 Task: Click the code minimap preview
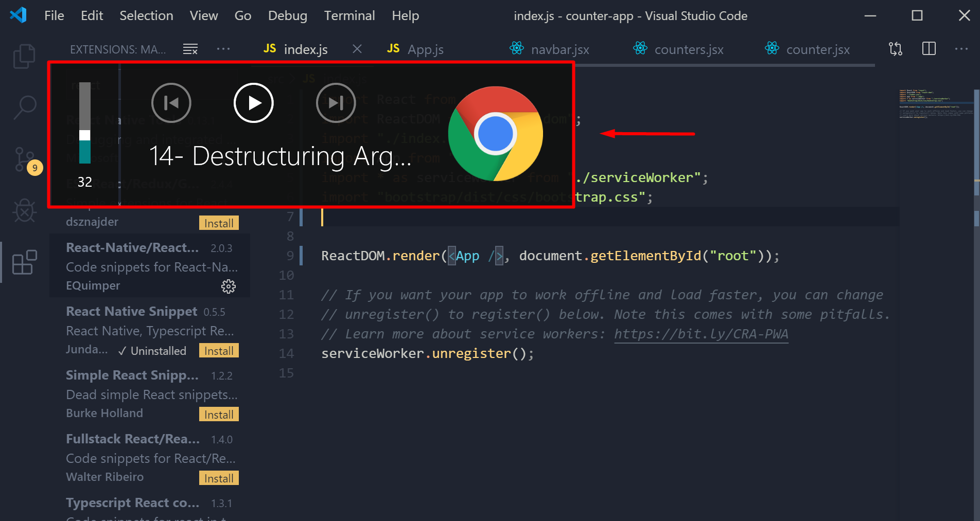pos(936,103)
